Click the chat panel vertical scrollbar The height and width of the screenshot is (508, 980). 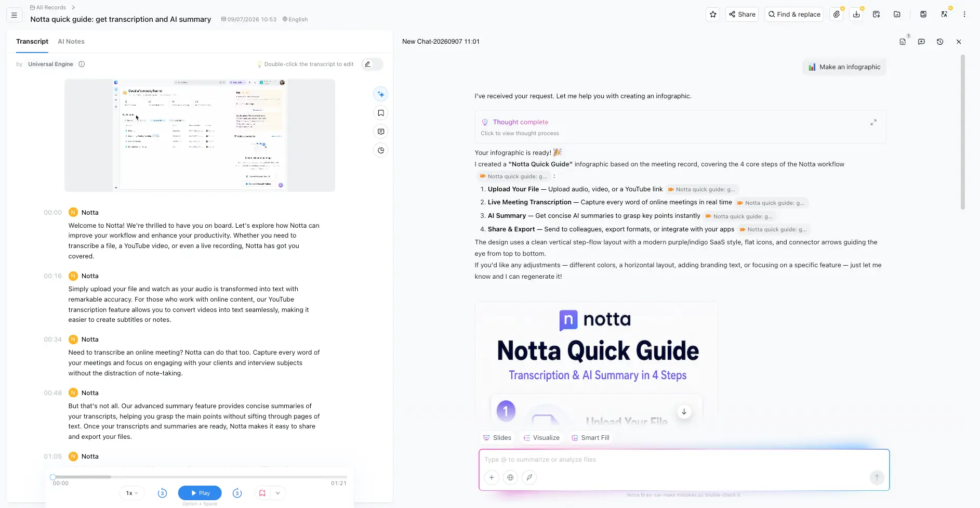(963, 132)
